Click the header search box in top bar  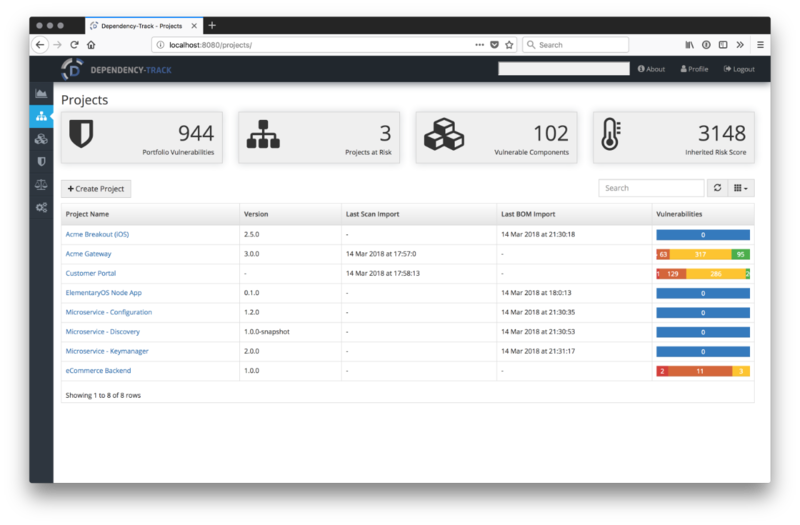pyautogui.click(x=564, y=69)
